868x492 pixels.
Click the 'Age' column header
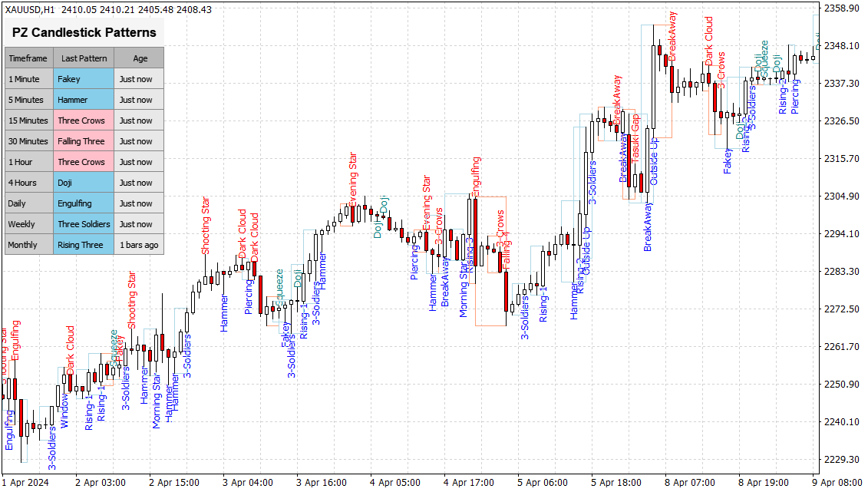140,58
